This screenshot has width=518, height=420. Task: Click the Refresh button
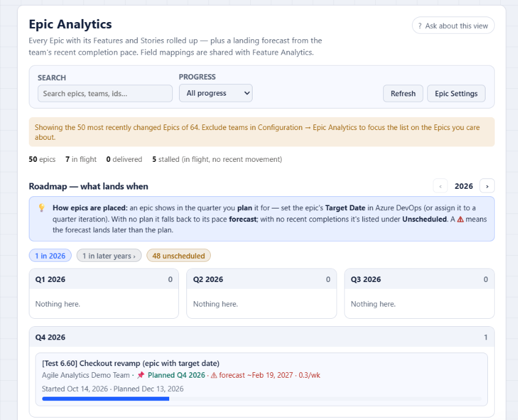(x=403, y=94)
